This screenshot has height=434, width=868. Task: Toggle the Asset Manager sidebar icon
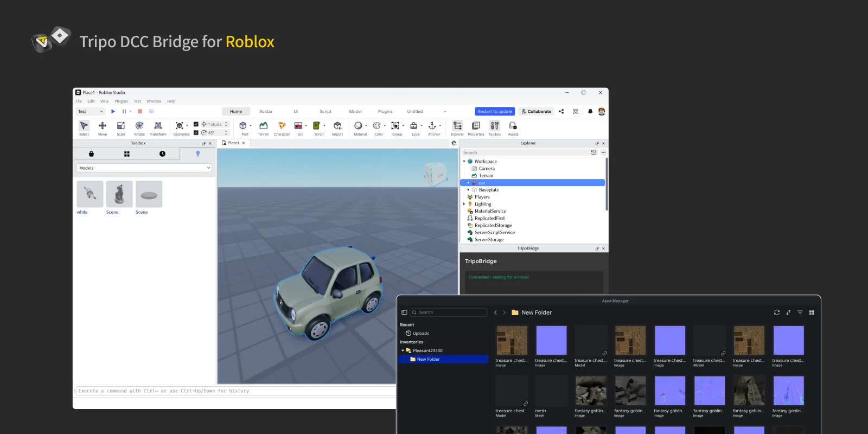pyautogui.click(x=404, y=312)
